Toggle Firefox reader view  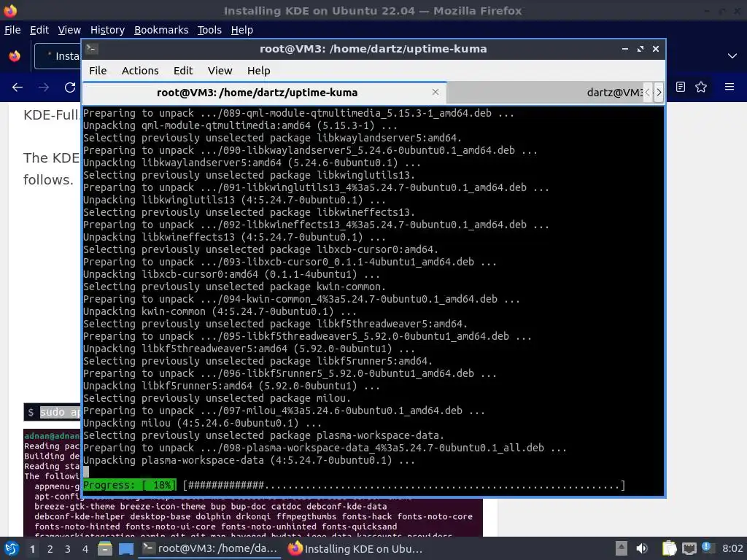tap(681, 87)
